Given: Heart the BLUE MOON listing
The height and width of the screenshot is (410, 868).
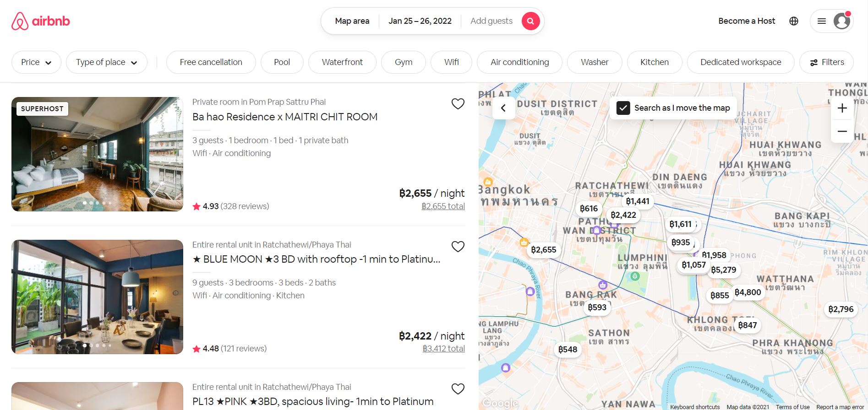Looking at the screenshot, I should tap(458, 247).
